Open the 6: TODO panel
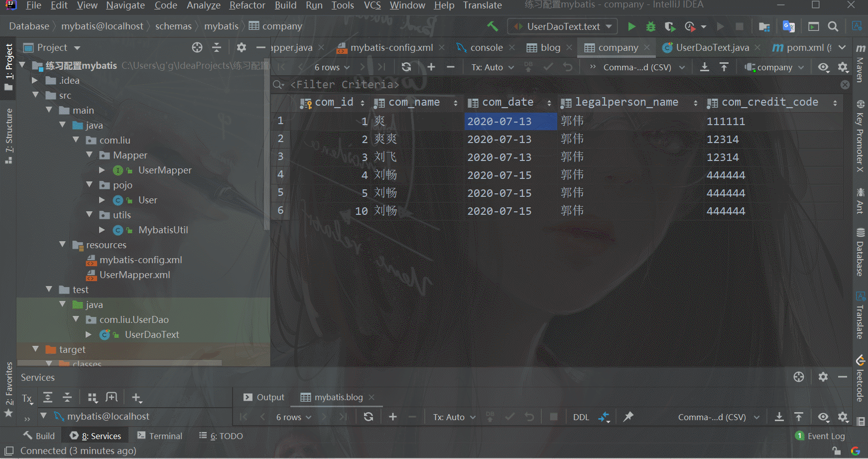Viewport: 868px width, 459px height. pyautogui.click(x=221, y=436)
